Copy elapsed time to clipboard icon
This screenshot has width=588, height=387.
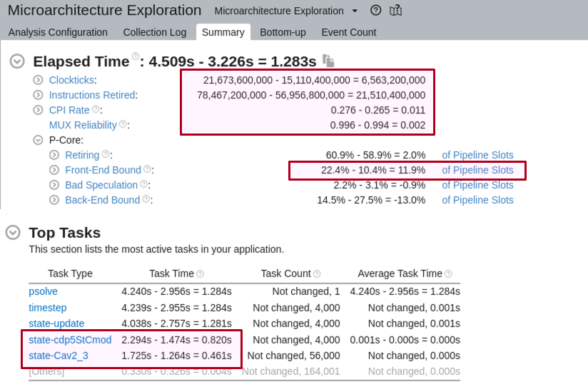click(328, 61)
